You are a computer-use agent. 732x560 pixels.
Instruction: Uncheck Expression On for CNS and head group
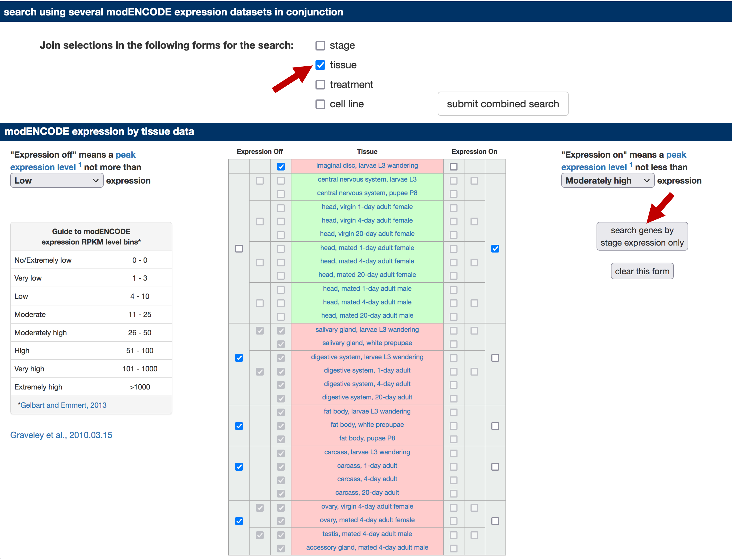point(495,249)
